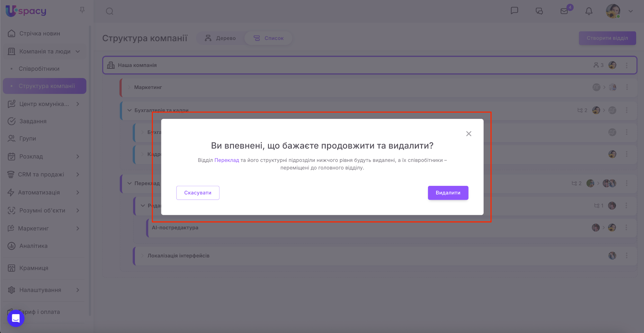The width and height of the screenshot is (644, 333).
Task: Close the delete confirmation dialog
Action: coord(469,134)
